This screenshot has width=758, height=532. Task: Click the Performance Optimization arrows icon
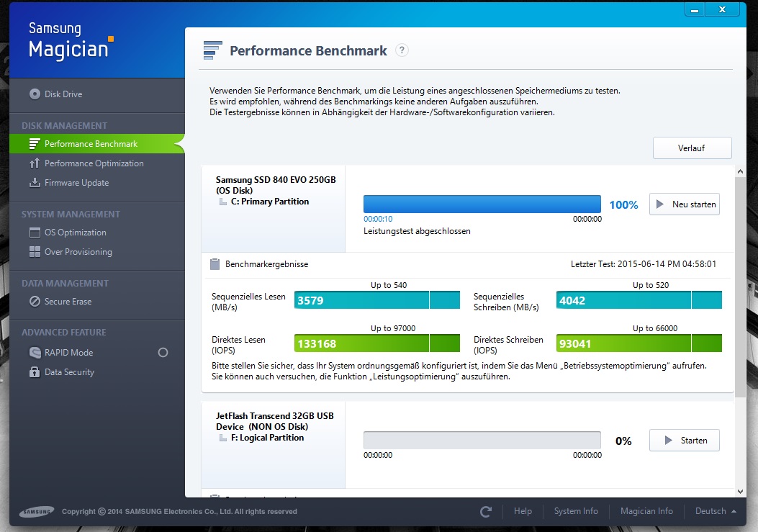click(x=35, y=163)
